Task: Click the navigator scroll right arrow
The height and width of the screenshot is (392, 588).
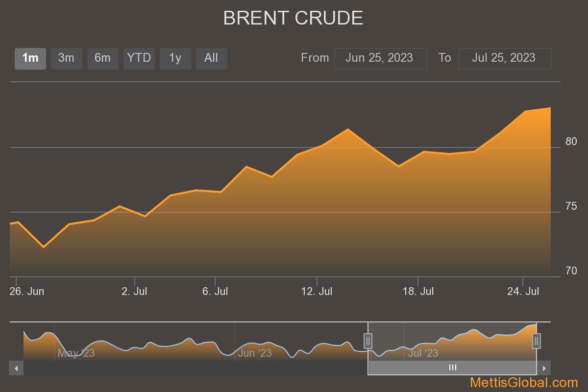Action: click(x=543, y=368)
